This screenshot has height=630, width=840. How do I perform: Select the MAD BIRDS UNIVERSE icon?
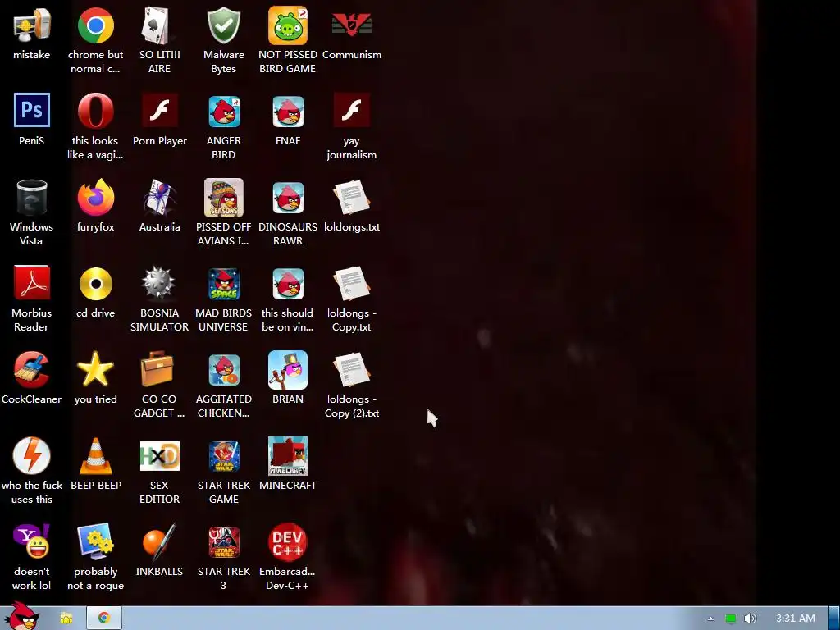[224, 284]
